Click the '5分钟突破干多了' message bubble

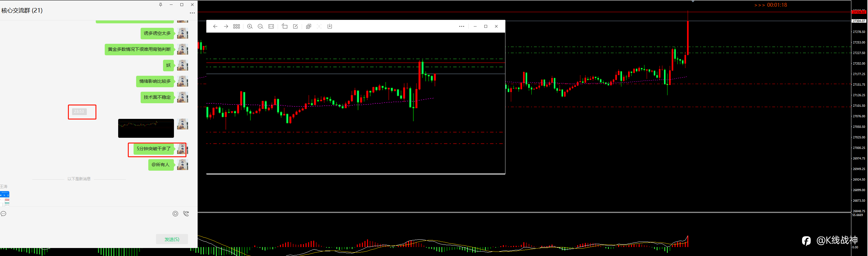154,149
